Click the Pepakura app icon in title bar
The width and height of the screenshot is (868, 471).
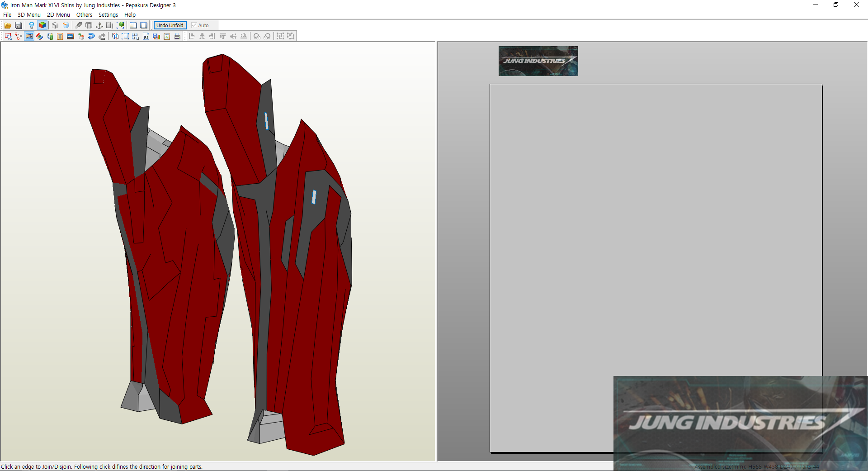tap(5, 5)
